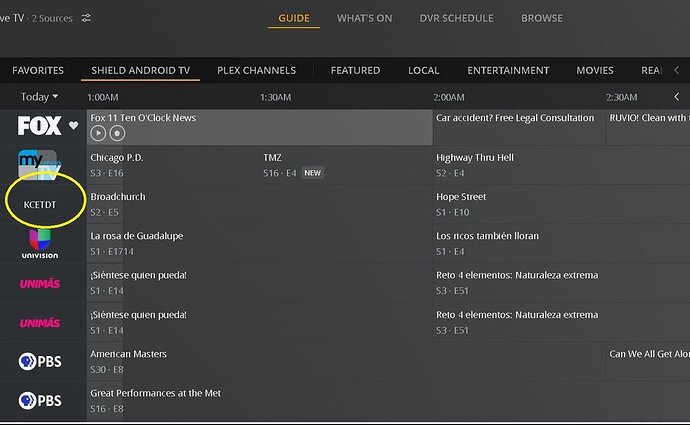Select the Plex Channels tab

pos(257,70)
